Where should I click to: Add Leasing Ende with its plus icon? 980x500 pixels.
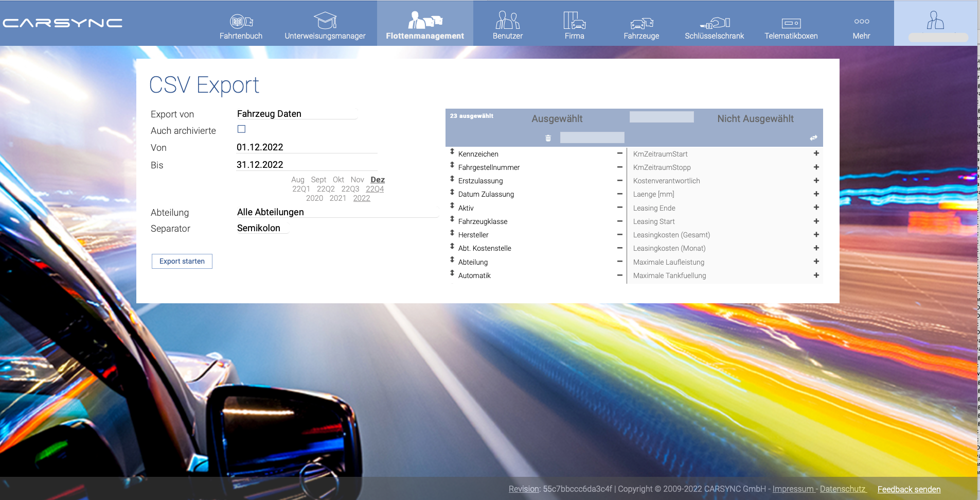(x=816, y=207)
